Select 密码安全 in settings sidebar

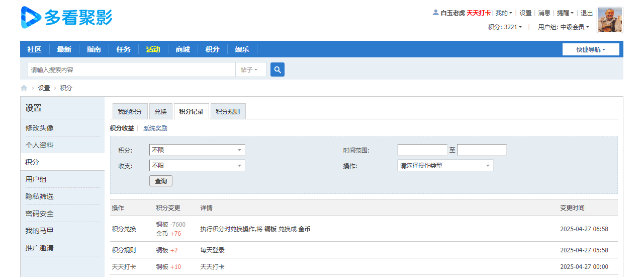tap(40, 214)
